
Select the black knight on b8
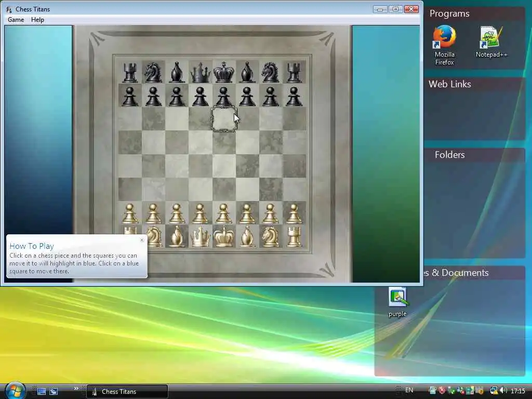(x=153, y=72)
